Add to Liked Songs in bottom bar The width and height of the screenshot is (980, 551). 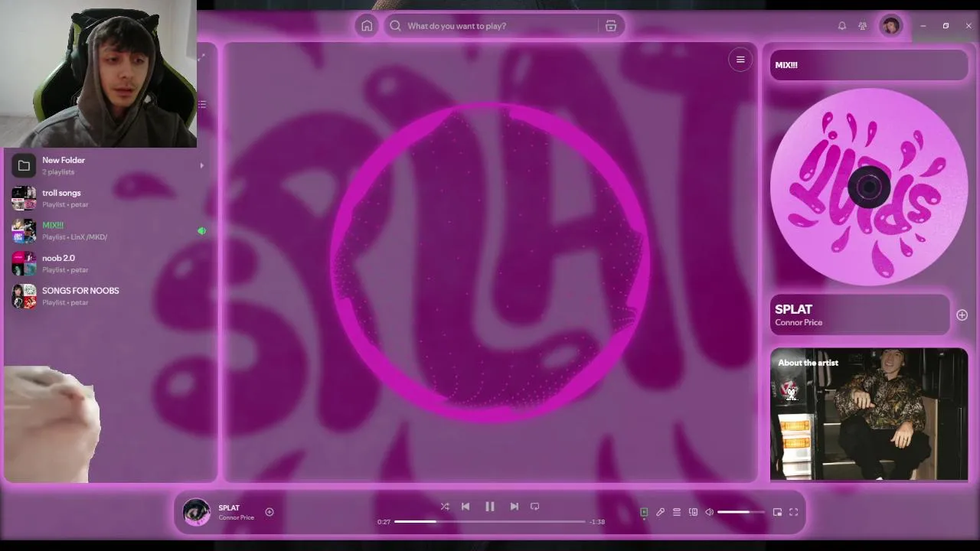(x=269, y=512)
